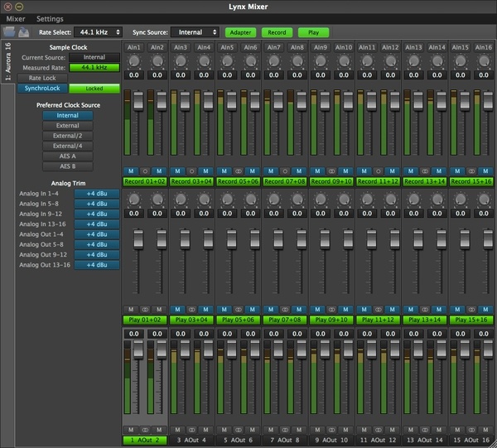This screenshot has width=497, height=448.
Task: Click the save scene icon in toolbar
Action: pyautogui.click(x=25, y=32)
